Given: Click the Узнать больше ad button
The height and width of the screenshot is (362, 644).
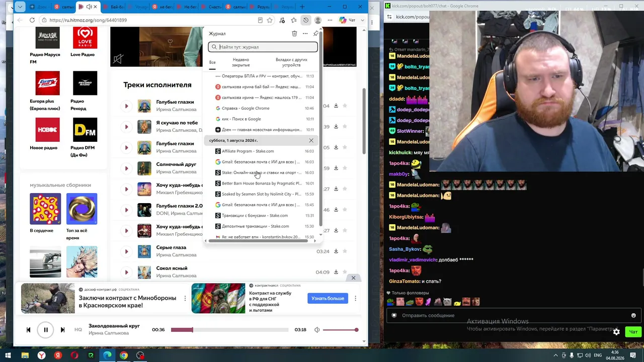Looking at the screenshot, I should (x=328, y=298).
